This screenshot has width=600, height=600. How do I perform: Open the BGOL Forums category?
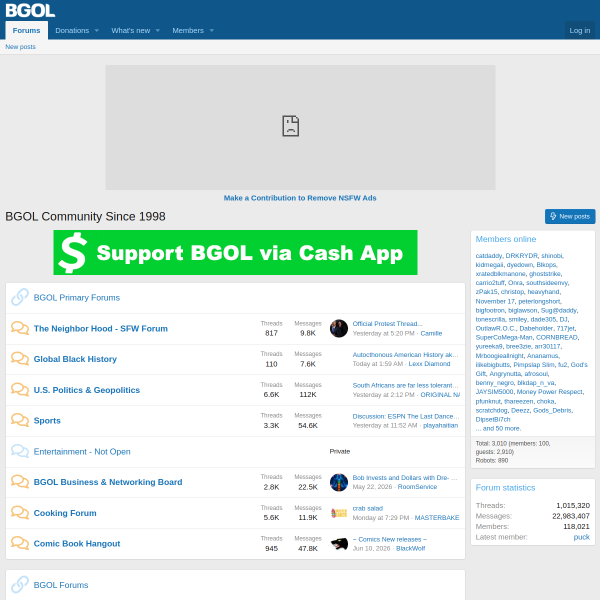[x=61, y=585]
